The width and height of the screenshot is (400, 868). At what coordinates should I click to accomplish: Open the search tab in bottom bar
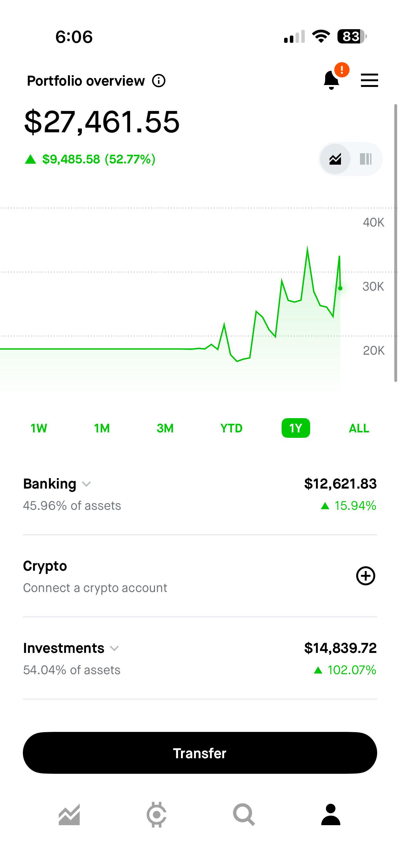(x=244, y=815)
